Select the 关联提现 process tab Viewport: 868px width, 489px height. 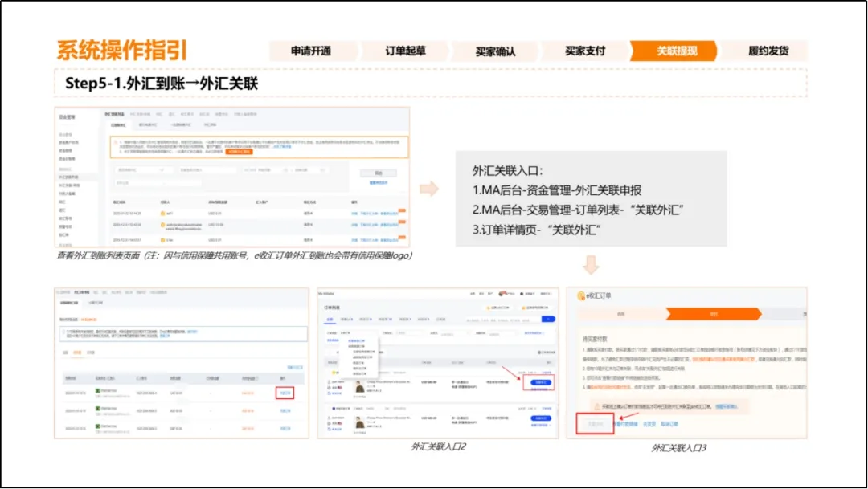(x=674, y=51)
